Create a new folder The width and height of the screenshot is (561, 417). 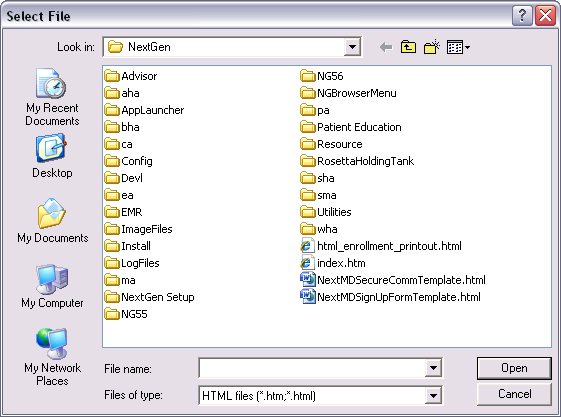tap(432, 47)
